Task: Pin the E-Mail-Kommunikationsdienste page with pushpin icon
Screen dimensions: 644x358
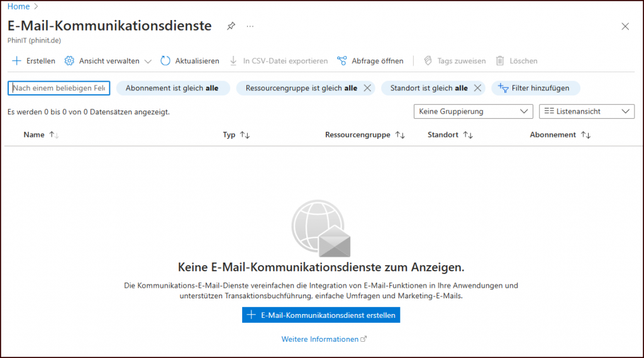Action: tap(231, 26)
